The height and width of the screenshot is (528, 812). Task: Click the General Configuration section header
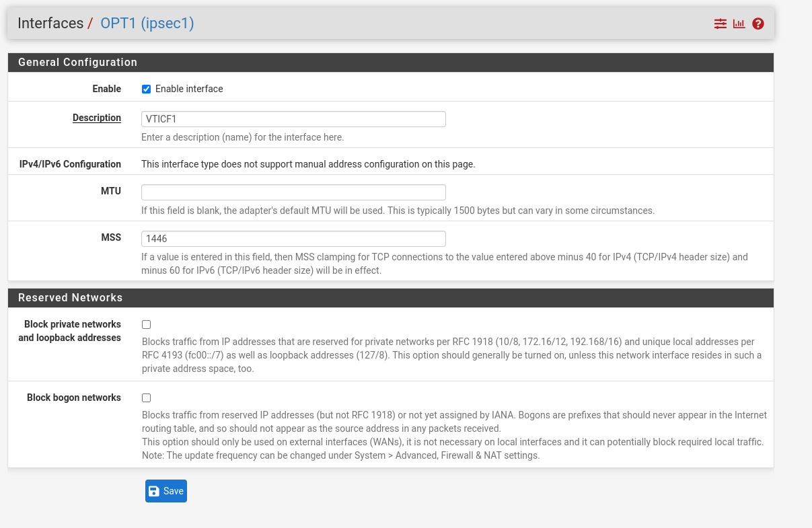coord(77,62)
